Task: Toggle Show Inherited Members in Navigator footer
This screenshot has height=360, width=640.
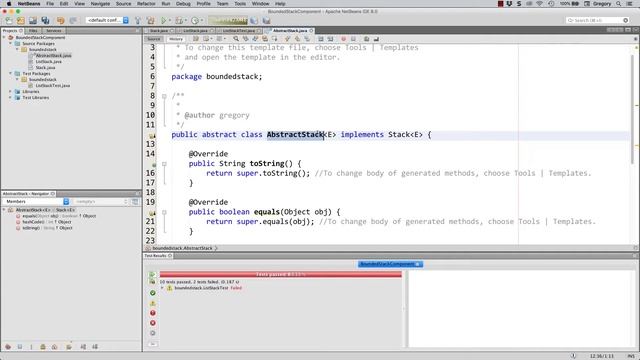Action: tap(8, 347)
